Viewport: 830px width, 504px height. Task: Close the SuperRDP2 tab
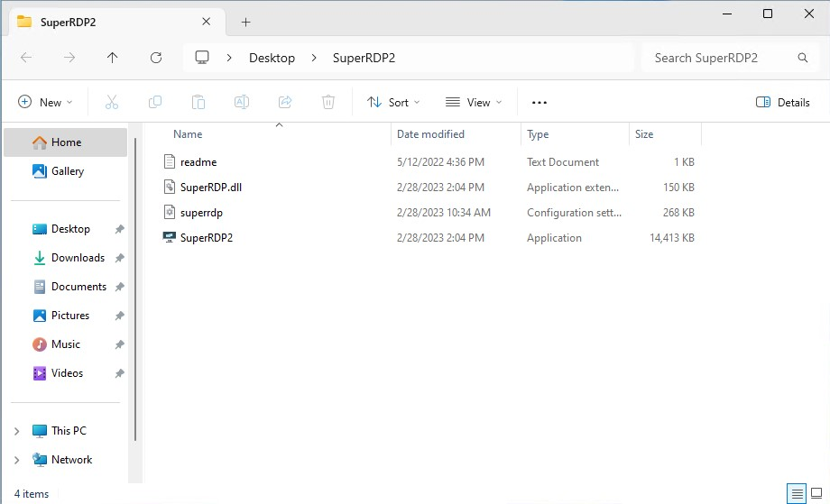(206, 22)
